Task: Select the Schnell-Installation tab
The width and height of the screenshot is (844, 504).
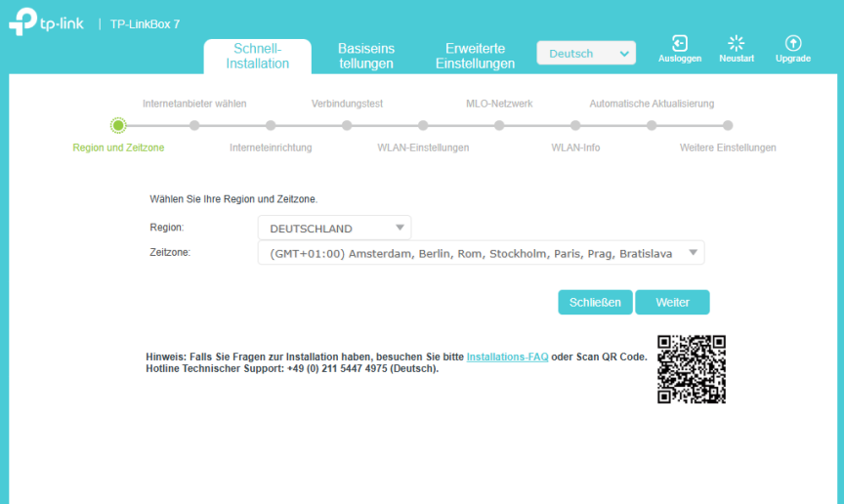Action: [257, 56]
